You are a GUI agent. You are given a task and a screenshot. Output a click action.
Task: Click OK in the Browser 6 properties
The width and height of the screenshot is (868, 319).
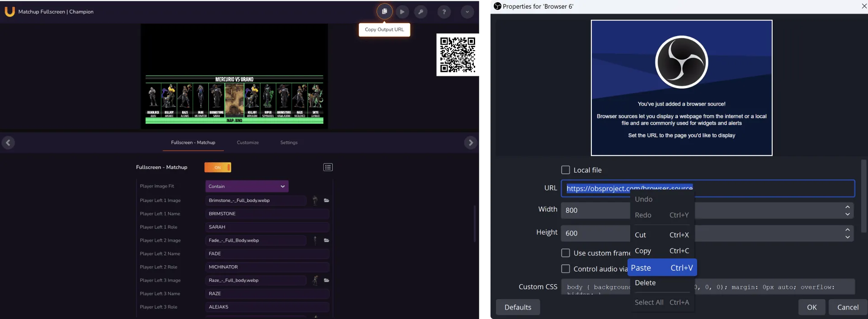pyautogui.click(x=812, y=307)
